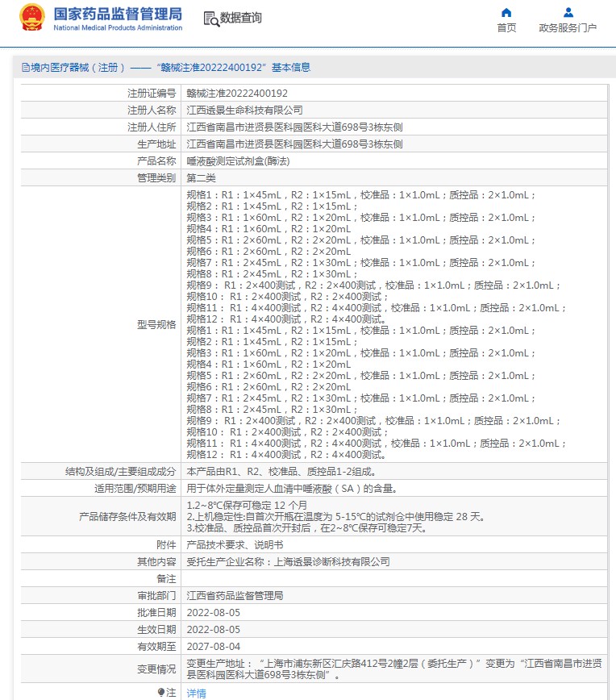Select 受托生产企业名称：上海透景诊断科技有限公司
Viewport: 616px width, 700px height.
[x=288, y=561]
